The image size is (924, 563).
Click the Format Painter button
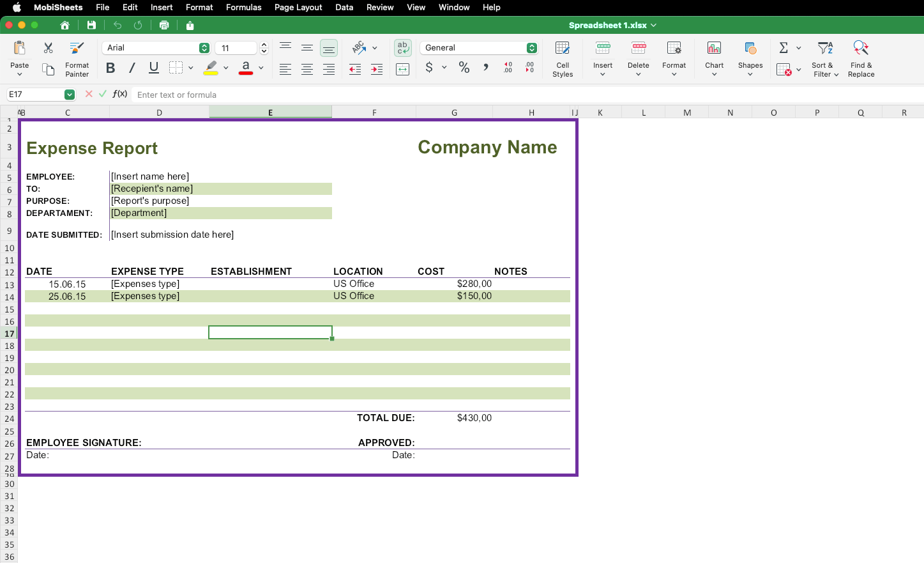(77, 58)
